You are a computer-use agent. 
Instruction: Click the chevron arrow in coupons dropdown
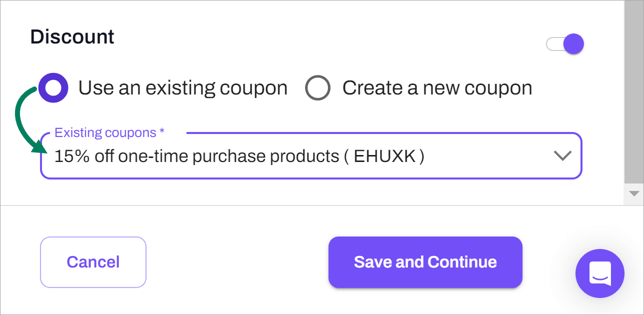(562, 156)
